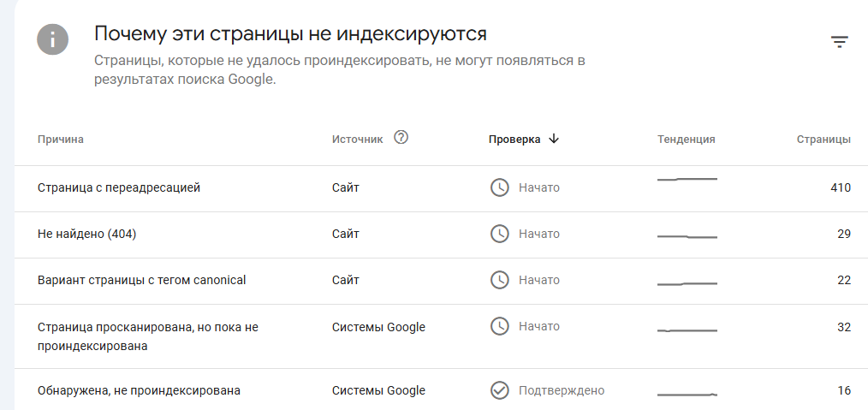Open Вариант страницы с тегом canonical row

point(142,280)
